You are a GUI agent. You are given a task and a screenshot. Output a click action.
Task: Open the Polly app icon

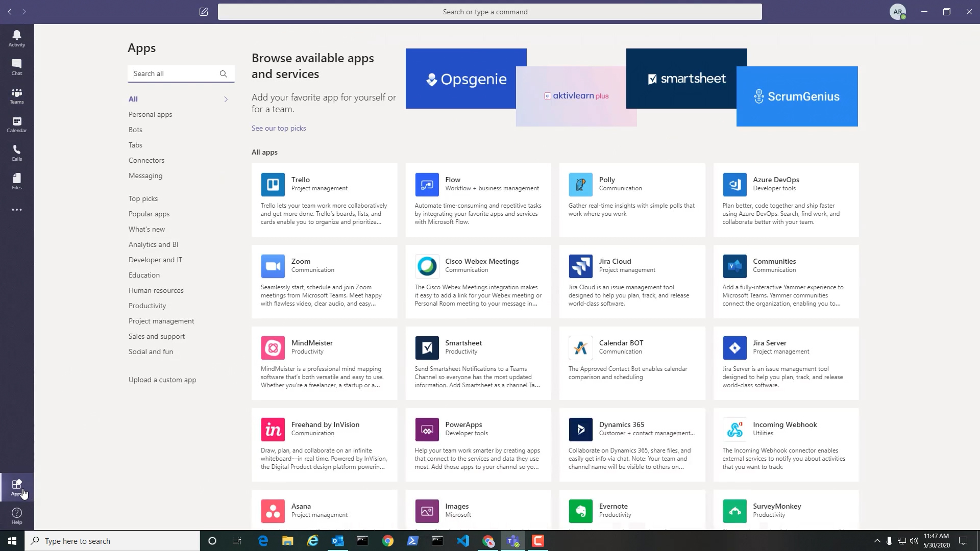(581, 184)
